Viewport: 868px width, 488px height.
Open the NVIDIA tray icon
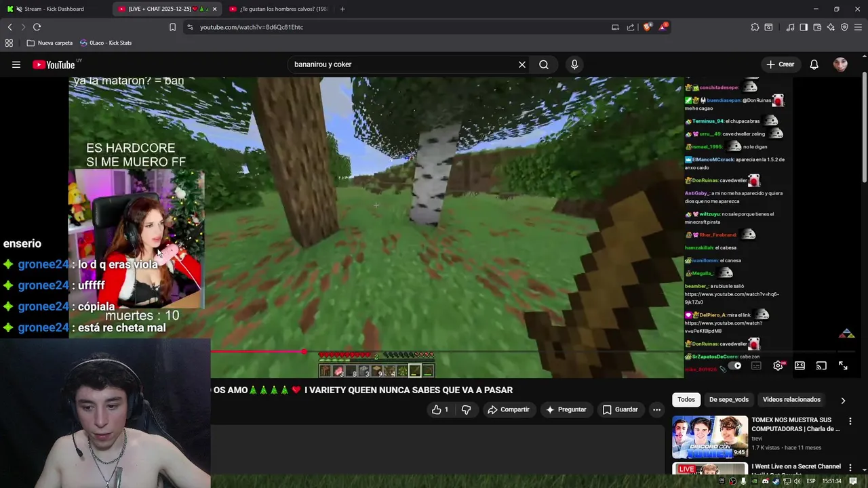point(754,481)
